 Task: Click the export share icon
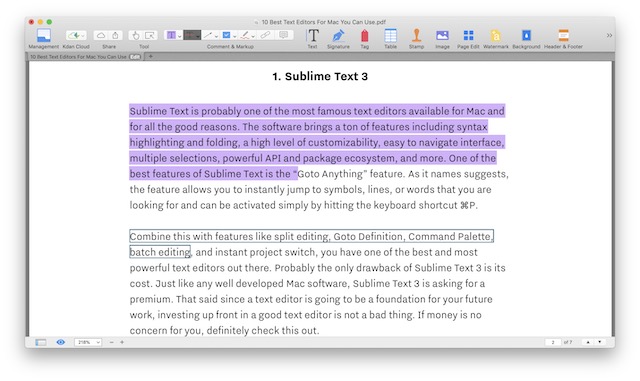pyautogui.click(x=116, y=36)
